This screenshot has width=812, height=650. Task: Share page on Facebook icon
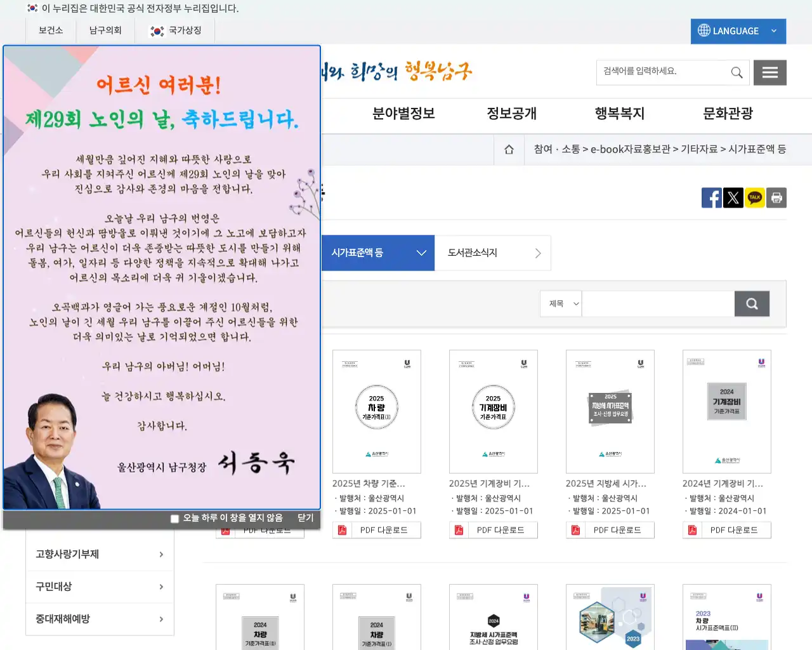coord(712,198)
